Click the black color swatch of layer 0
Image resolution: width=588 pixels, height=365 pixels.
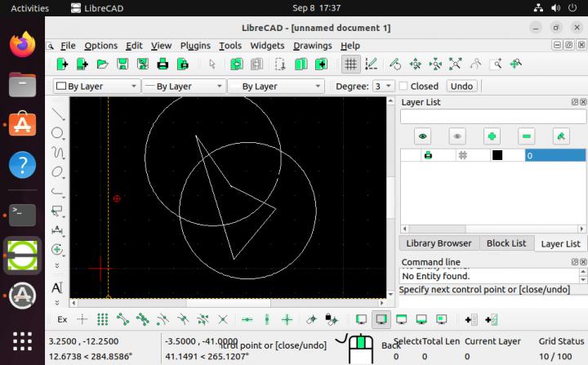(x=497, y=155)
